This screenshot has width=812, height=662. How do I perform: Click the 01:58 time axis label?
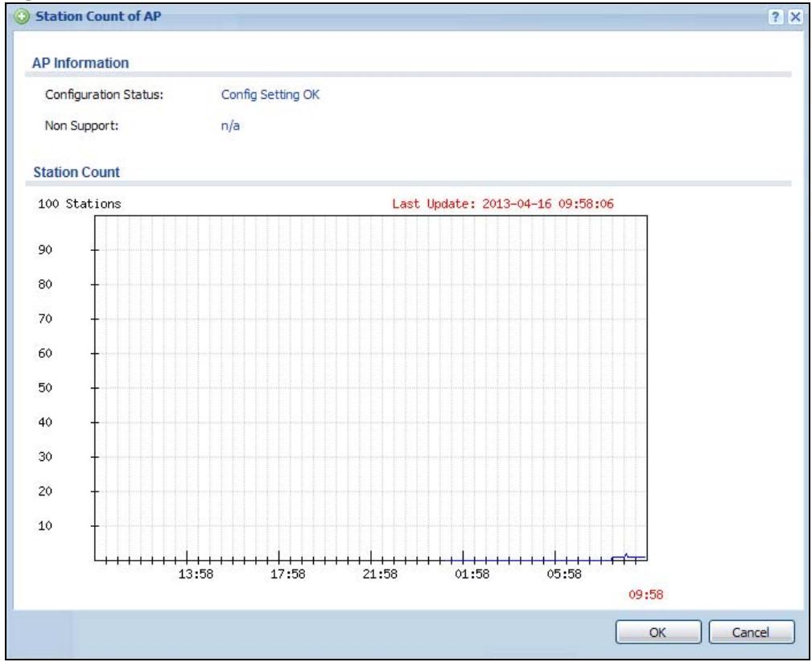coord(472,574)
